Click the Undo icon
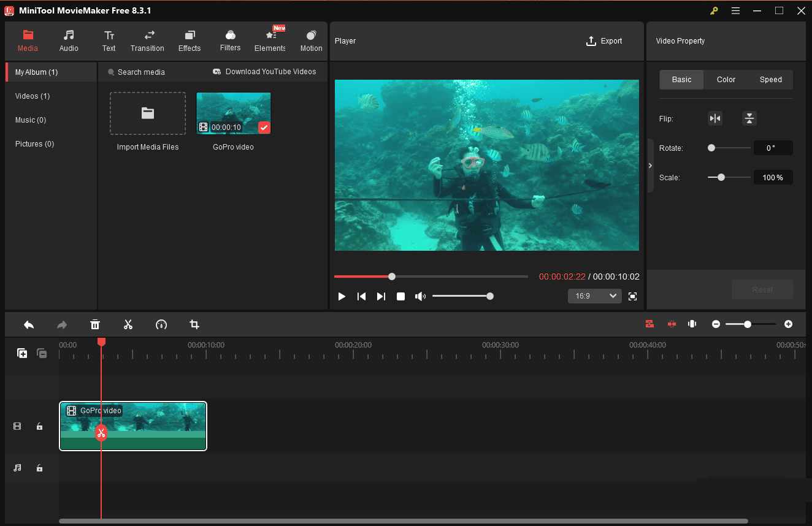812x526 pixels. point(28,324)
